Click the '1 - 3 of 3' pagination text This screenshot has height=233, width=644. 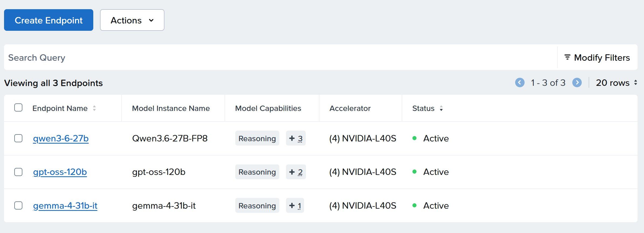coord(548,83)
